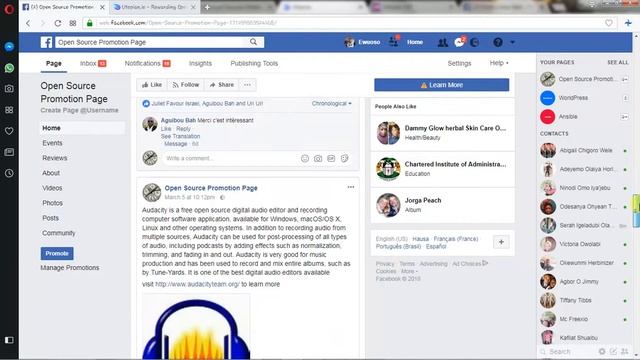The width and height of the screenshot is (640, 360).
Task: Click the Learn More button
Action: (442, 85)
